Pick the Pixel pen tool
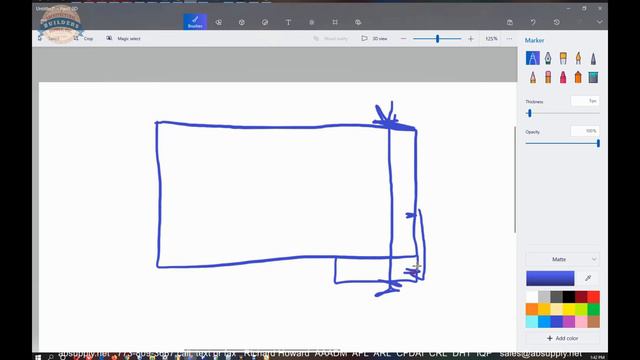This screenshot has height=360, width=640. 593,58
